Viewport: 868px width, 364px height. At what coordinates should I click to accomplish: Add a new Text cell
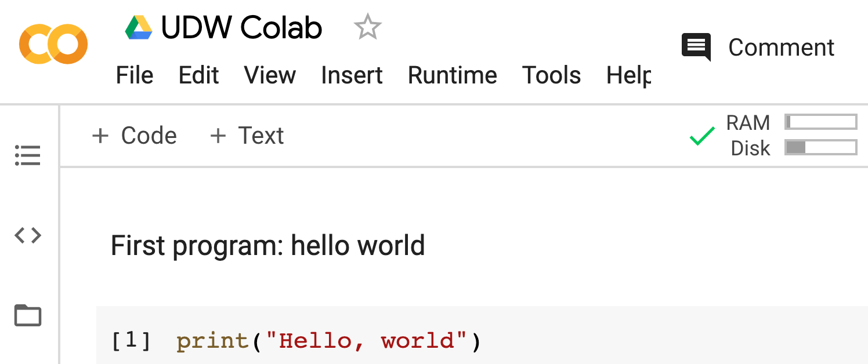[247, 136]
